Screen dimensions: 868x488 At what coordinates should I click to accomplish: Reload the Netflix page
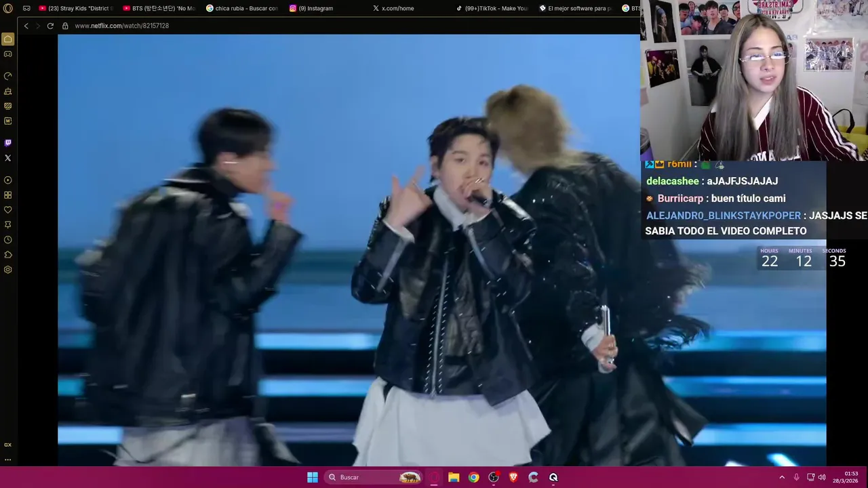50,26
